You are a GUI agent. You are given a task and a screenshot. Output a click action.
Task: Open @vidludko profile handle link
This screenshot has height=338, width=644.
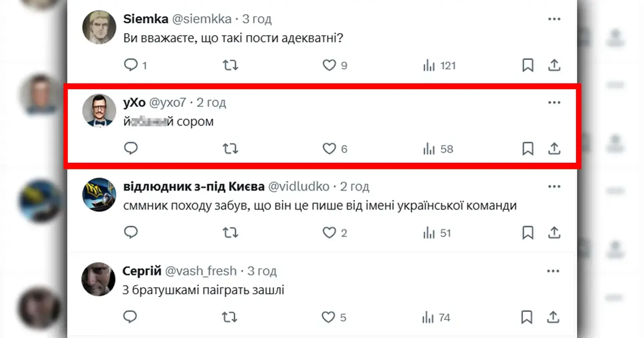pos(299,186)
